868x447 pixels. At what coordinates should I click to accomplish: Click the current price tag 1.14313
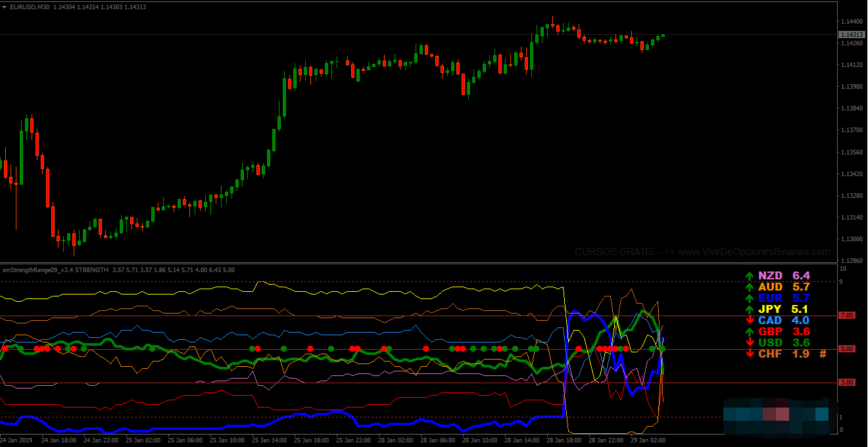pos(852,34)
